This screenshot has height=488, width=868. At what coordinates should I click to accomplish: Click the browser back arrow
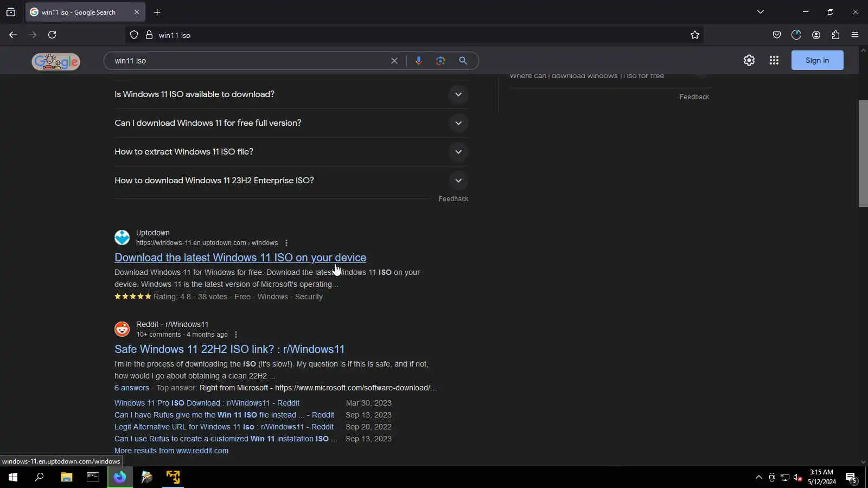[x=13, y=35]
